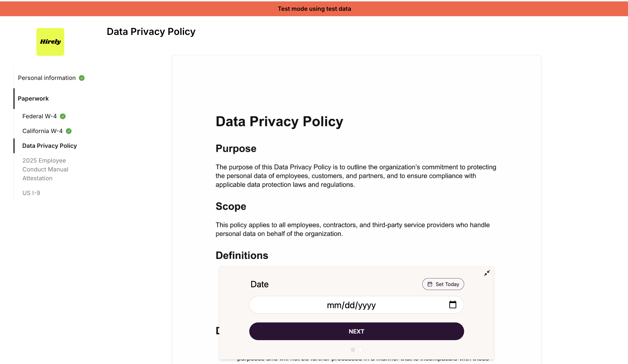Image resolution: width=628 pixels, height=364 pixels.
Task: Click the NEXT button
Action: point(356,331)
